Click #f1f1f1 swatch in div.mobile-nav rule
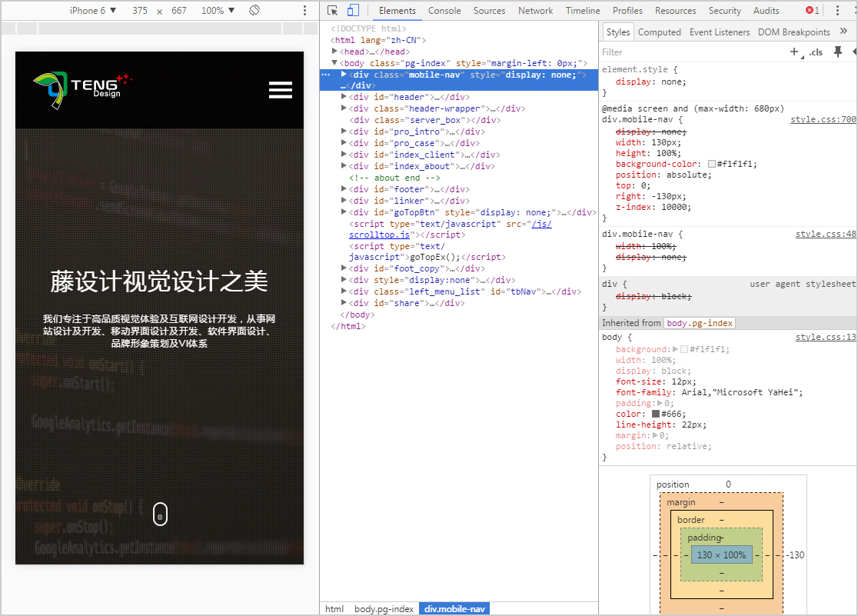The image size is (858, 616). 711,164
